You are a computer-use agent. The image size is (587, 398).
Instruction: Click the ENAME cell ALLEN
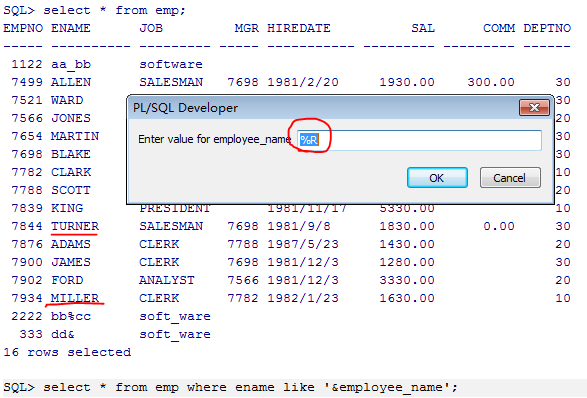(71, 82)
